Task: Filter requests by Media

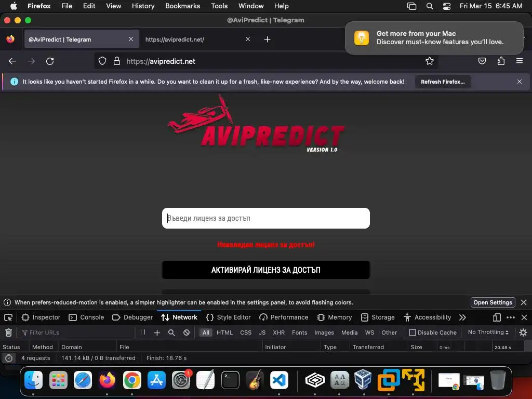Action: [350, 332]
